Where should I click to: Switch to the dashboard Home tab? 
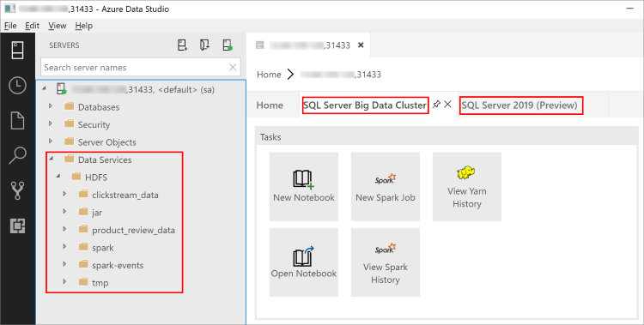270,105
